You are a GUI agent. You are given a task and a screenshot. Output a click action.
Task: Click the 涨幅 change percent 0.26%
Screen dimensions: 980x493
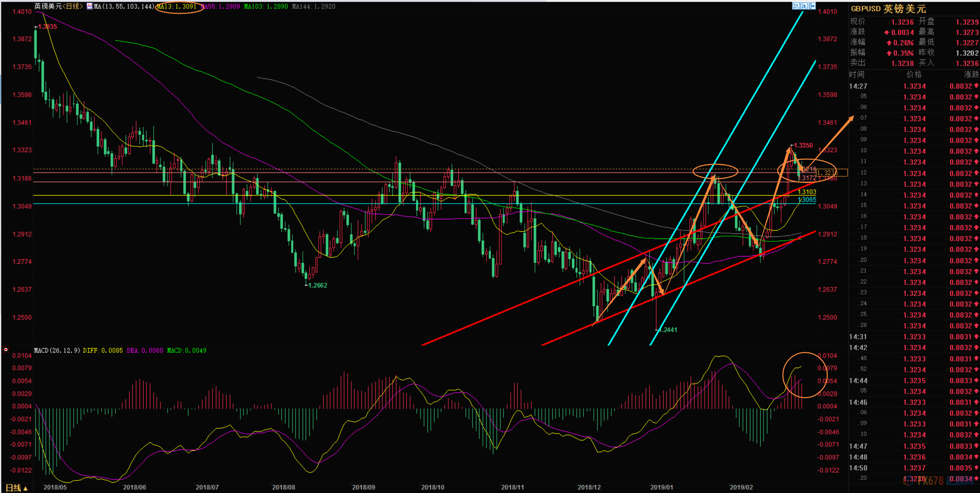pyautogui.click(x=900, y=43)
